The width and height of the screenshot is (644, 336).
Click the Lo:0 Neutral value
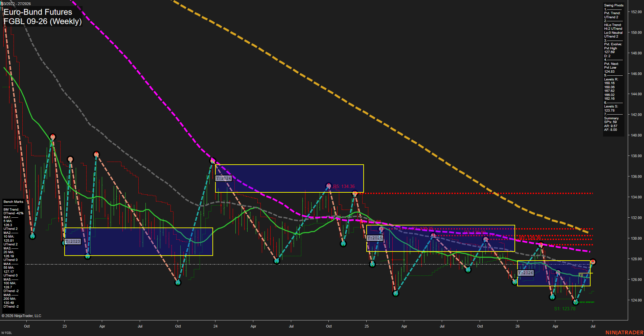coord(613,33)
